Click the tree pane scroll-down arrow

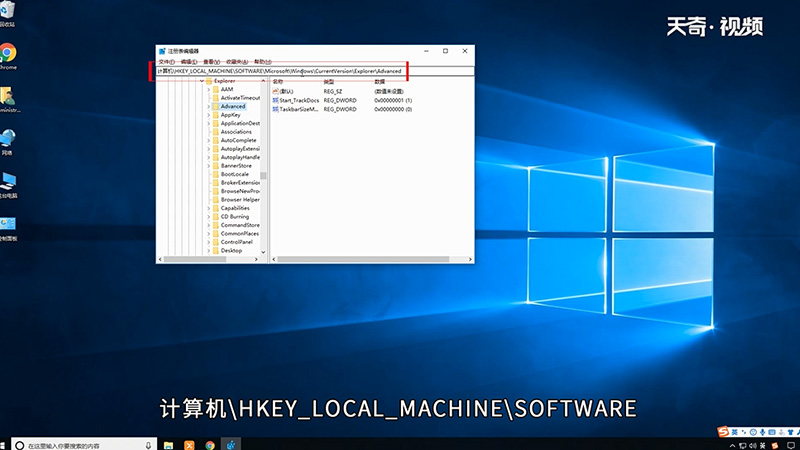263,252
